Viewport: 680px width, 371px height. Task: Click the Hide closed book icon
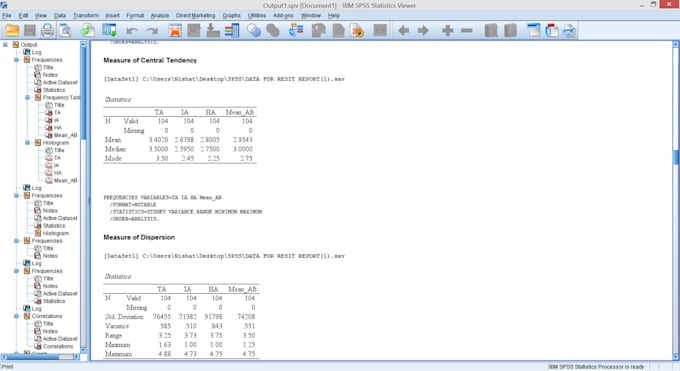pyautogui.click(x=510, y=30)
